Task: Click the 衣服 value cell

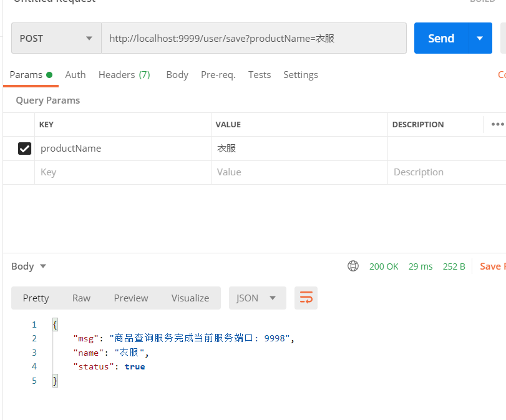Action: [299, 149]
